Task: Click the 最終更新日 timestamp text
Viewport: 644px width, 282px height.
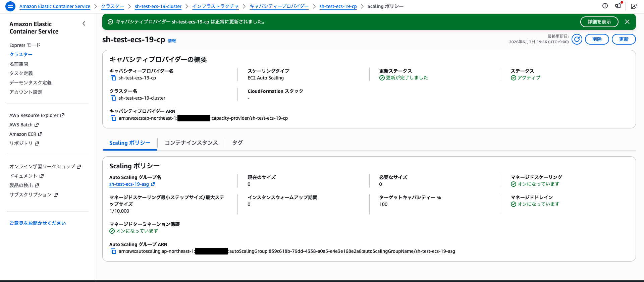Action: click(539, 39)
